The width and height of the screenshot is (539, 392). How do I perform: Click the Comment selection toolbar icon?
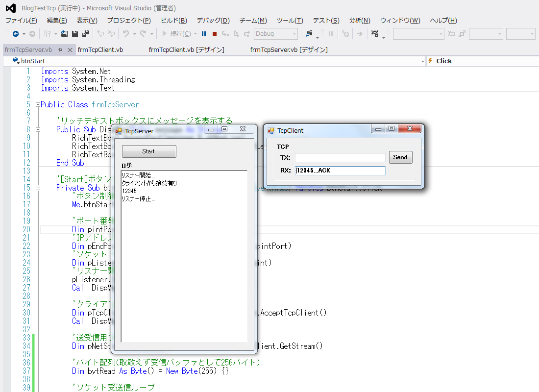click(100, 34)
